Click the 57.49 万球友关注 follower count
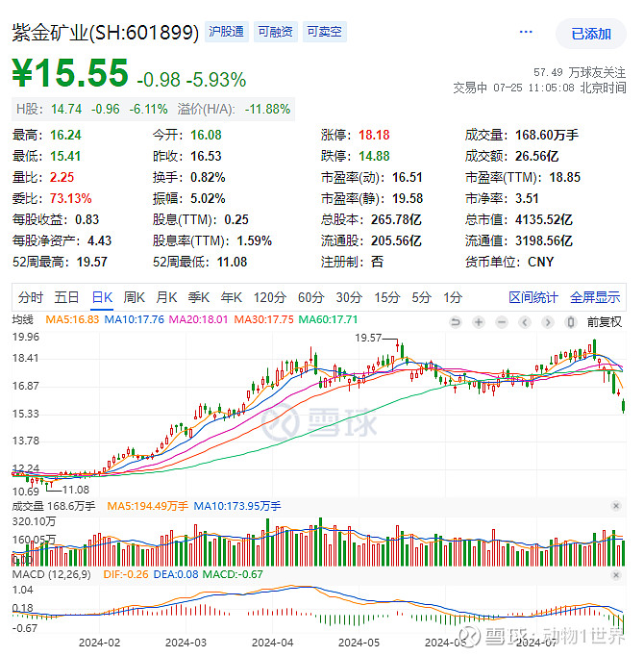Viewport: 644px width, 656px height. [580, 72]
